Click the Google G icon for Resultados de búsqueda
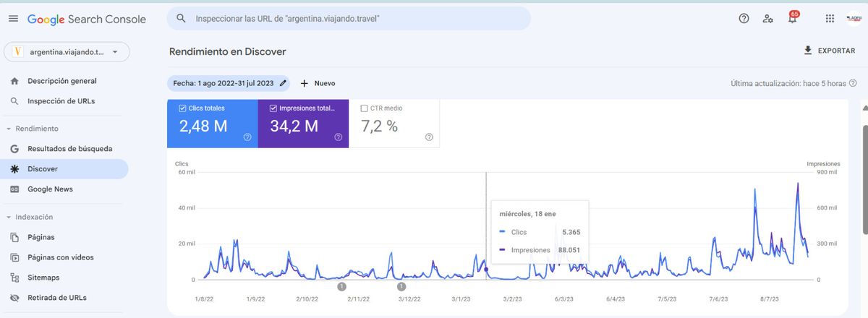 point(14,149)
